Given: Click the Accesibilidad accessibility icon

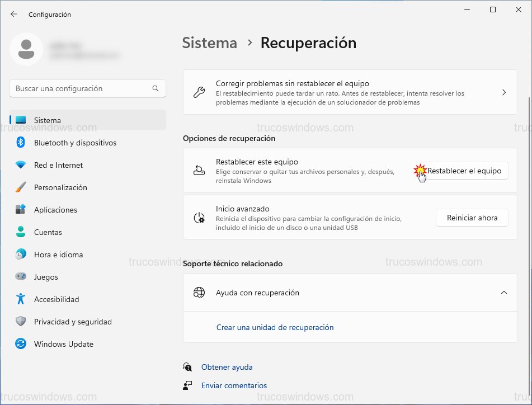Looking at the screenshot, I should pyautogui.click(x=21, y=299).
